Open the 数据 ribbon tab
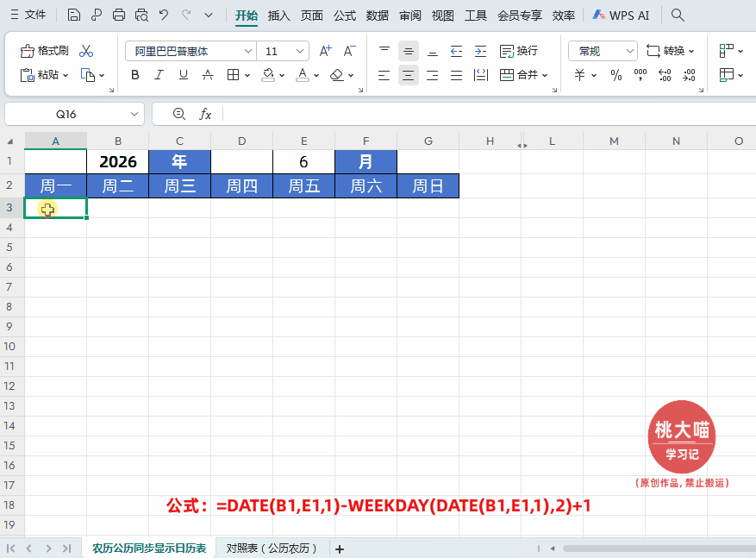756x558 pixels. tap(377, 15)
